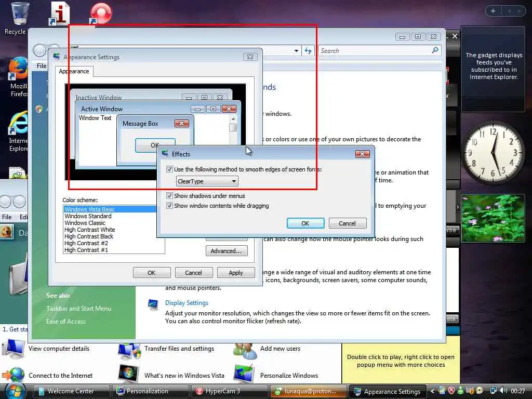The width and height of the screenshot is (532, 399).
Task: Click the feed headlines gadget text
Action: pos(494,66)
